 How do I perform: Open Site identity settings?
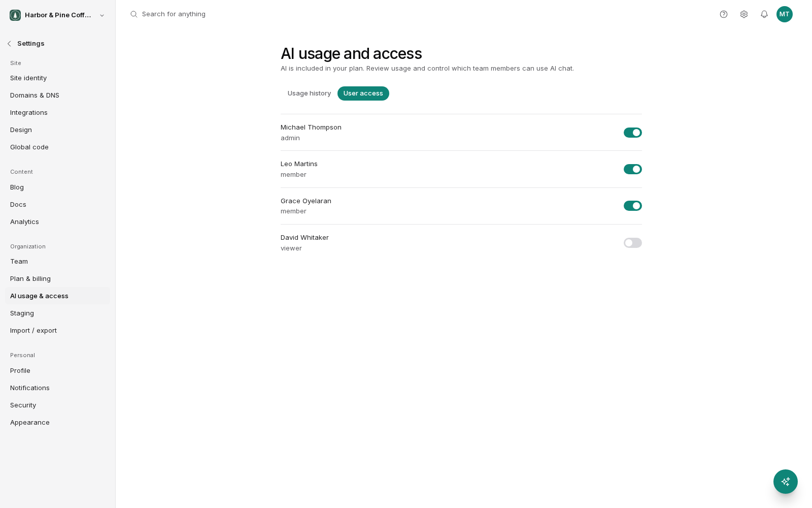tap(57, 78)
